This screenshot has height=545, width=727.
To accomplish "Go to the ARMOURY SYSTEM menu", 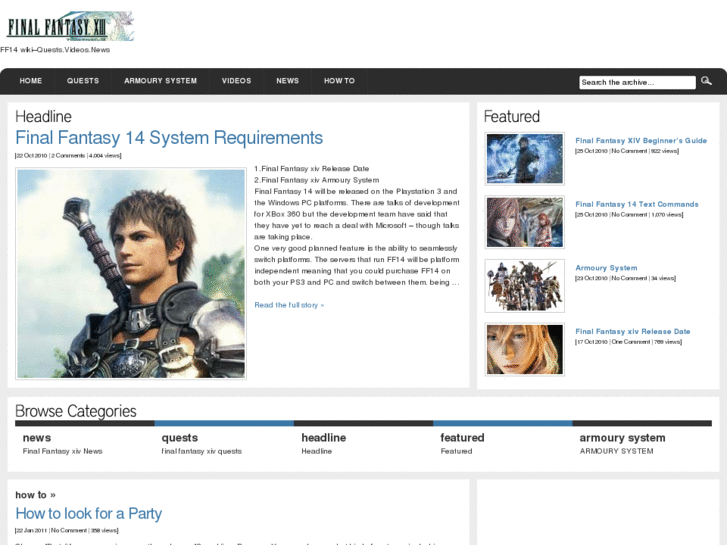I will point(160,81).
